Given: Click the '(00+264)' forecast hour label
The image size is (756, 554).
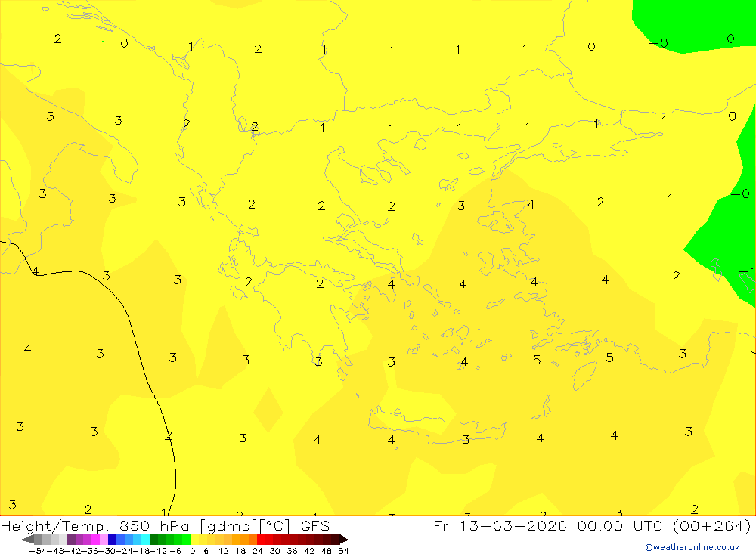Looking at the screenshot, I should coord(711,525).
